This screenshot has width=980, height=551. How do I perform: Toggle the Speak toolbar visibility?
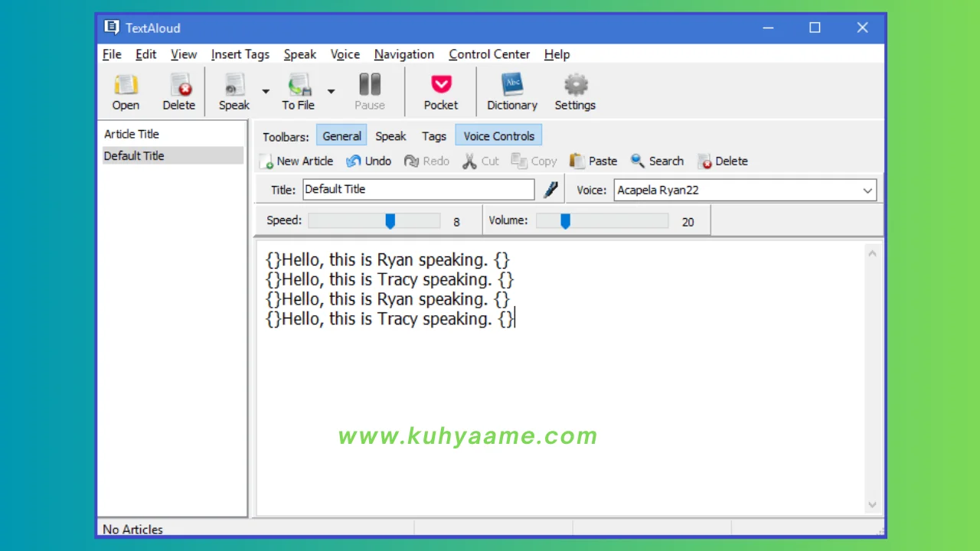(x=390, y=136)
